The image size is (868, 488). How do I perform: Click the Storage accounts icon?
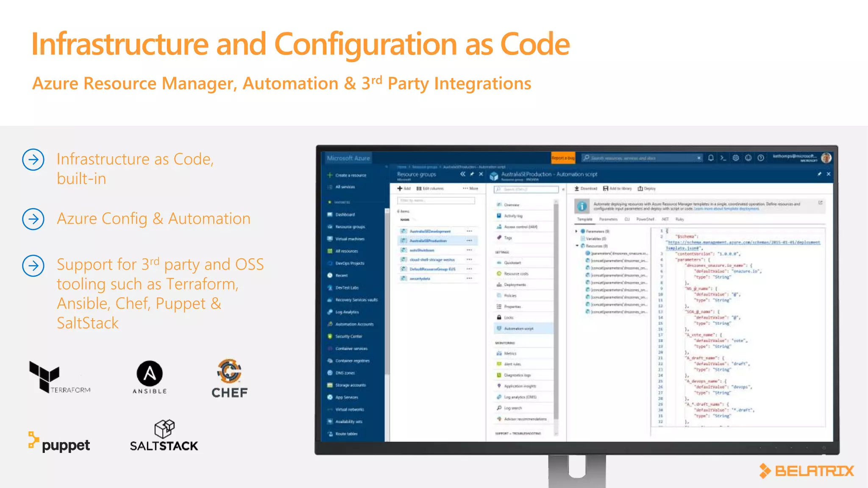tap(330, 385)
